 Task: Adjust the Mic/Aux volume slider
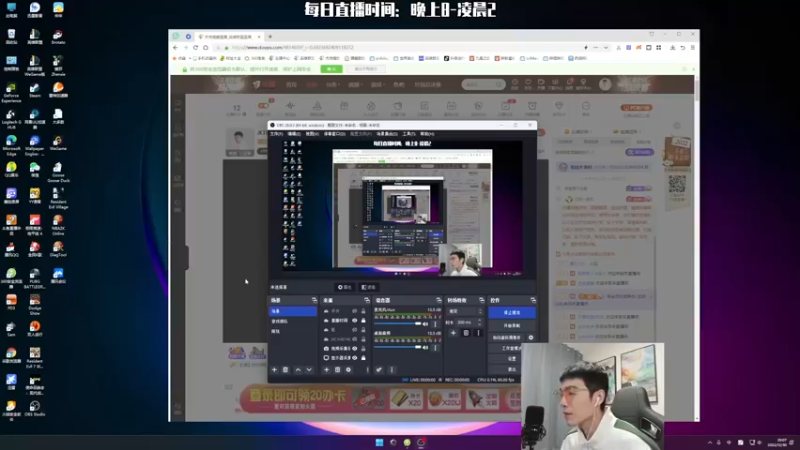[400, 324]
